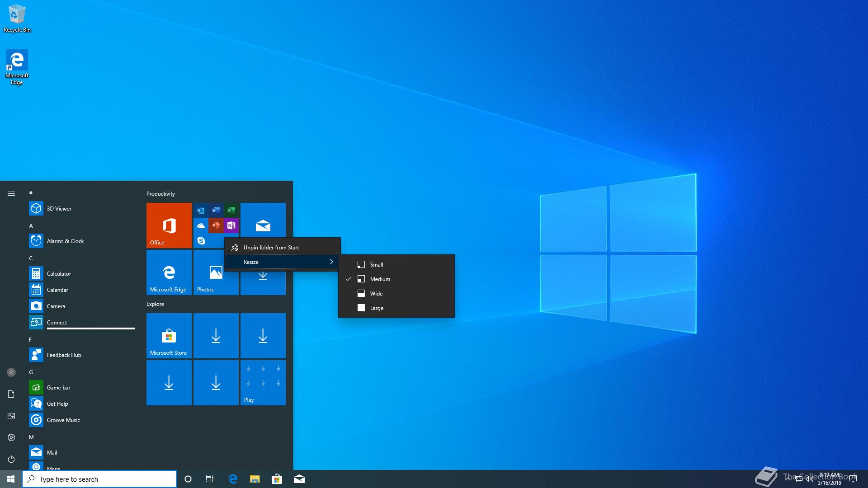Choose Small tile size

pos(396,264)
